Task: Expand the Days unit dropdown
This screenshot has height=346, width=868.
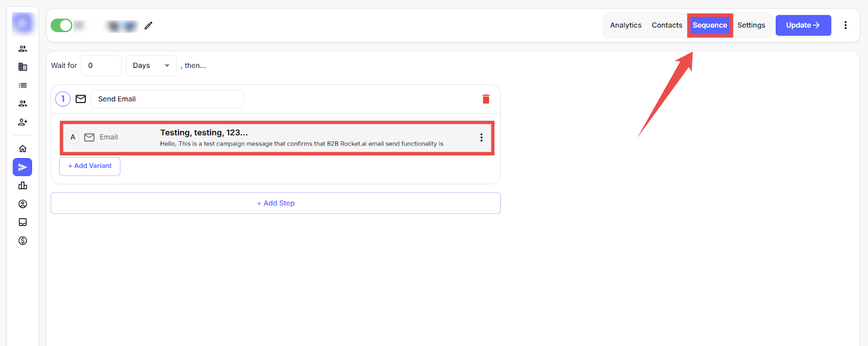Action: click(x=151, y=66)
